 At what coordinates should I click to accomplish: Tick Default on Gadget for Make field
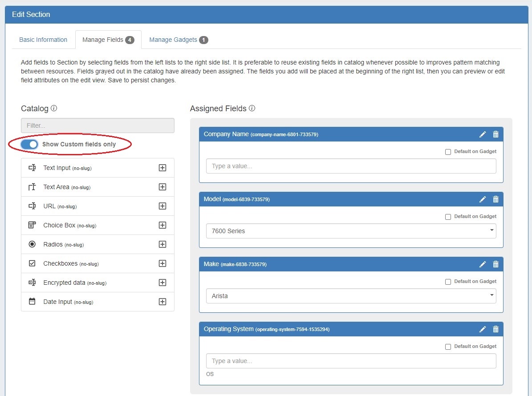click(448, 282)
